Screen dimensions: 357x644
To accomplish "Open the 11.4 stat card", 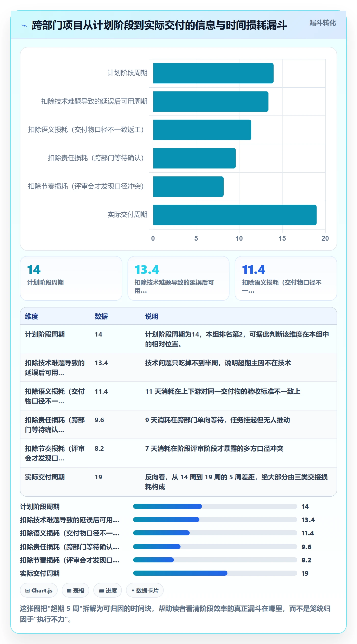I will tap(286, 278).
